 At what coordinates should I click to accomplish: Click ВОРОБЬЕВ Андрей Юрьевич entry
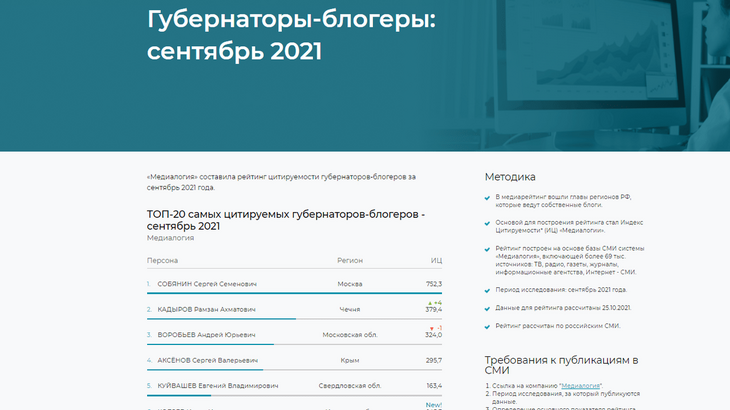tap(206, 335)
